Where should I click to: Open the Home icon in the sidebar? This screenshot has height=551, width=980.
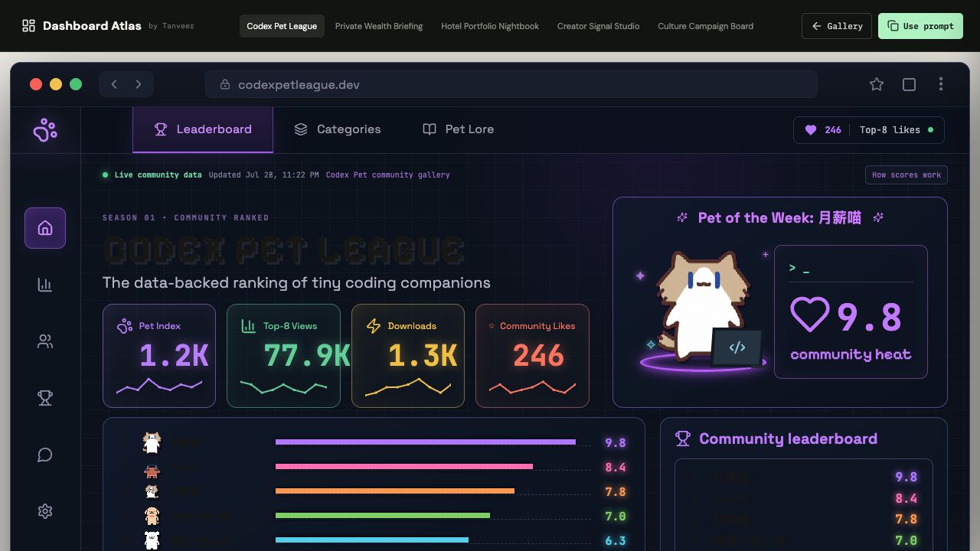(45, 228)
